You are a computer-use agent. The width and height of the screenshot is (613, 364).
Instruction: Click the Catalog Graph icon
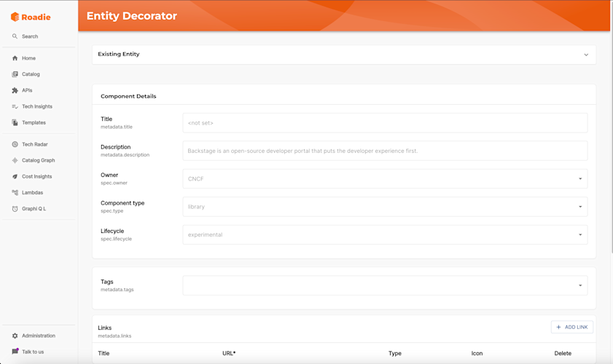point(15,160)
